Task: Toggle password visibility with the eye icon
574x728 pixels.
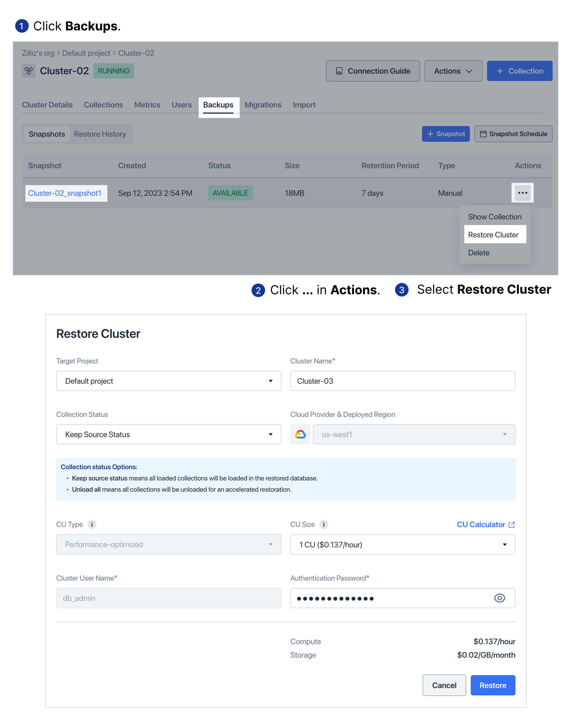Action: pos(499,598)
